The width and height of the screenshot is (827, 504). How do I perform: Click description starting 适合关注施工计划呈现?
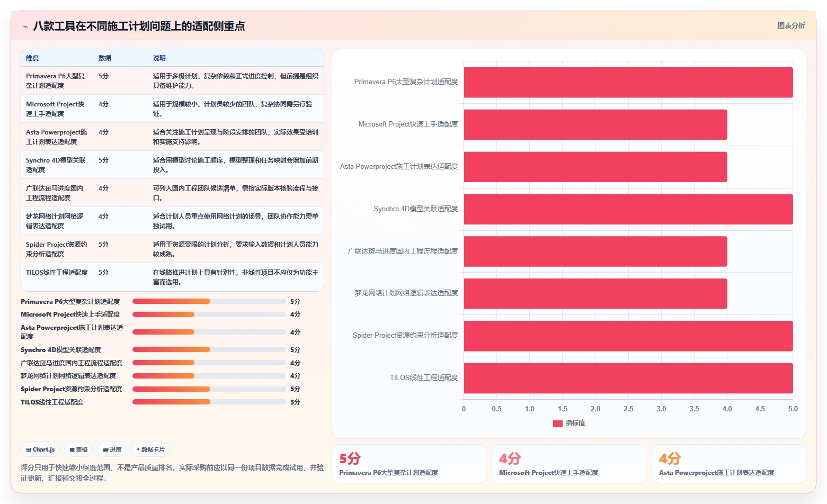(236, 137)
